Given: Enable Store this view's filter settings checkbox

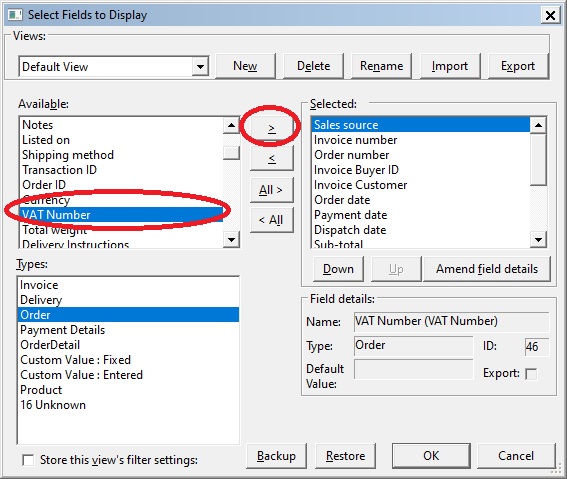Looking at the screenshot, I should pos(28,460).
